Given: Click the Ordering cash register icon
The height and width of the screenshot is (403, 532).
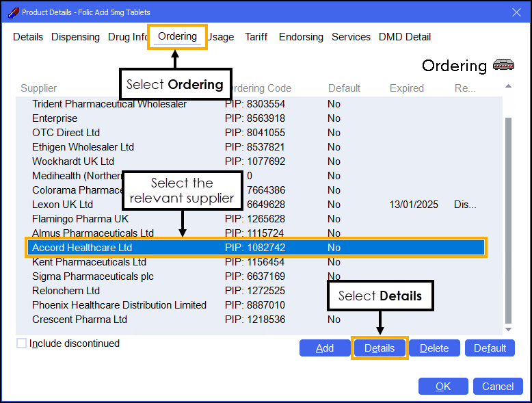Looking at the screenshot, I should [x=503, y=66].
